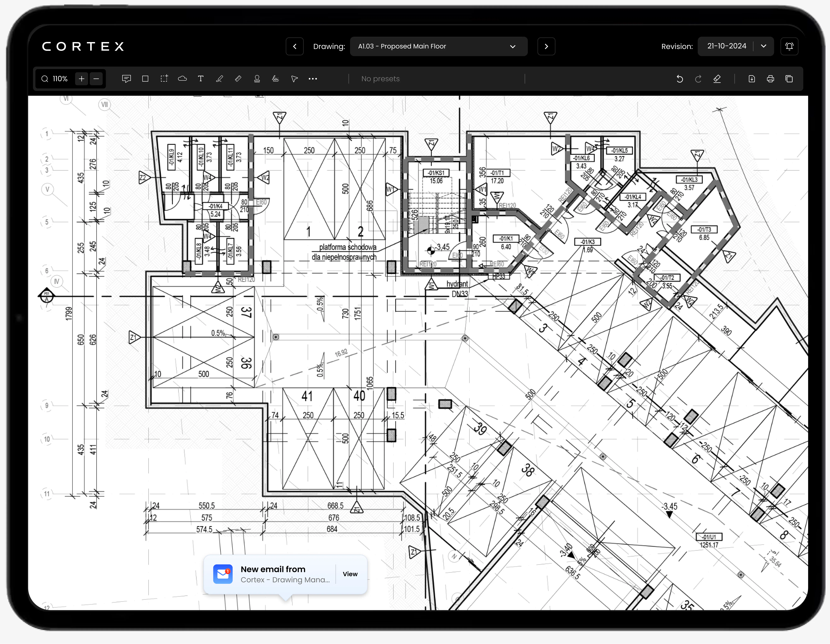Download the drawing file
The height and width of the screenshot is (644, 830).
click(752, 79)
